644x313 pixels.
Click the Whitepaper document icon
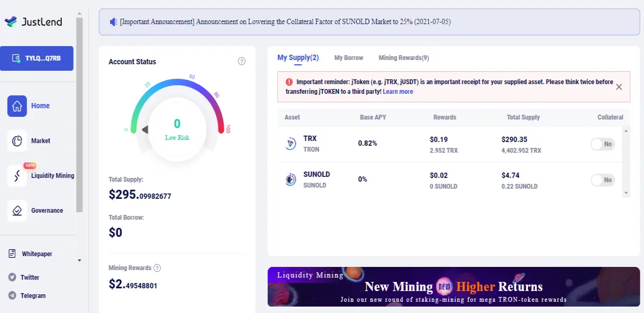coord(12,254)
